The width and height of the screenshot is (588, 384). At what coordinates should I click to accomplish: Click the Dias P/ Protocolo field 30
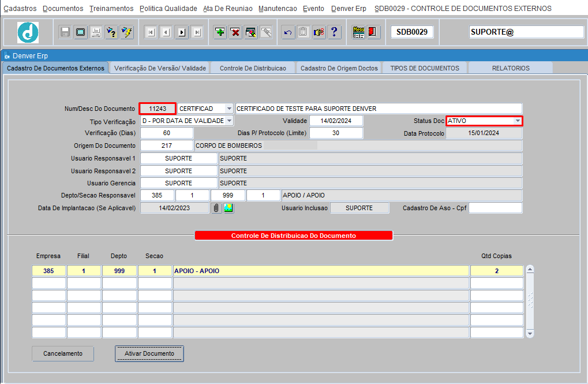336,133
